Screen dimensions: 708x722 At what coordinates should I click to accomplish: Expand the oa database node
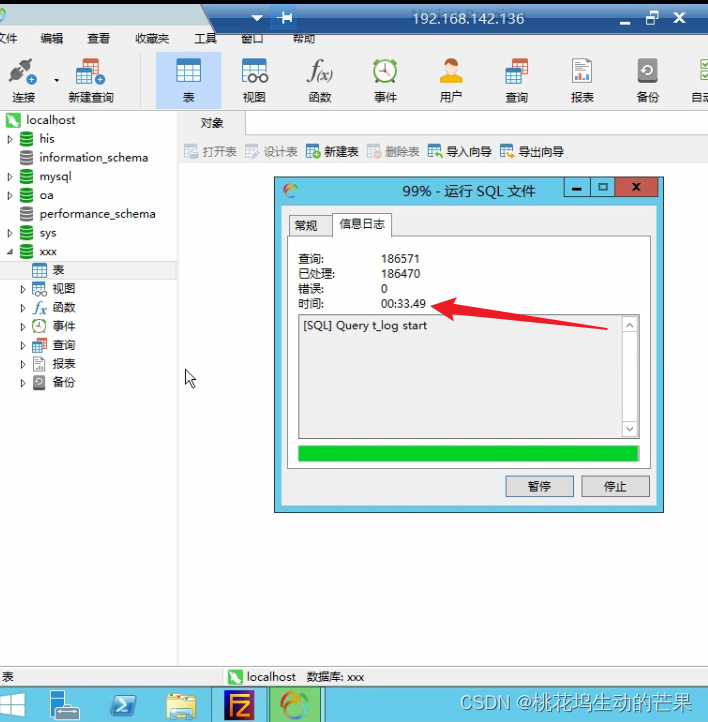coord(10,195)
